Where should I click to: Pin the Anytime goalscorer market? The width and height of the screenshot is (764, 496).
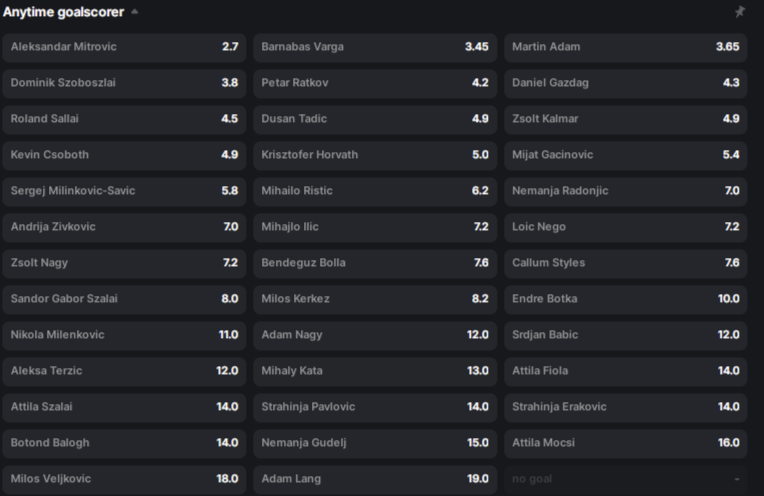(740, 12)
